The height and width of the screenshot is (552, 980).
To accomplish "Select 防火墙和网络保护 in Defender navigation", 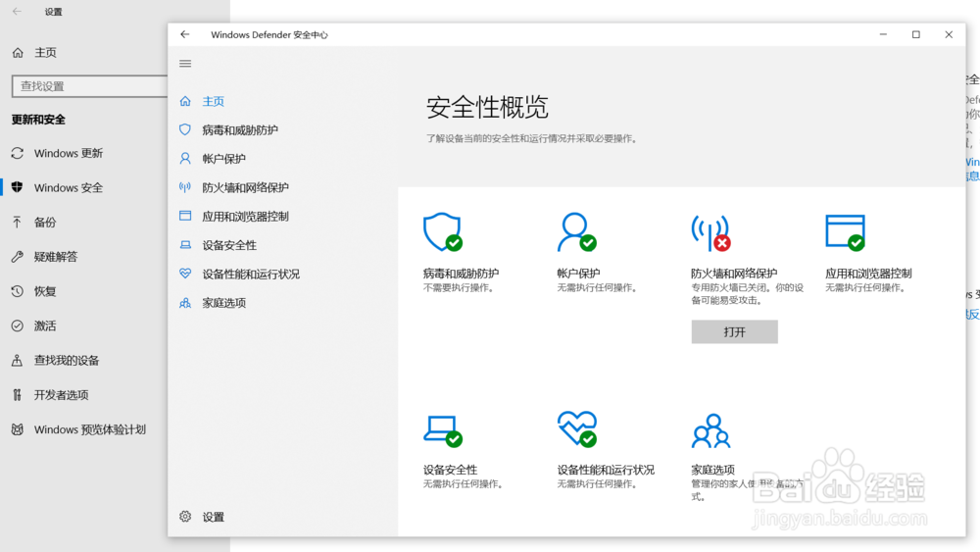I will click(x=245, y=187).
